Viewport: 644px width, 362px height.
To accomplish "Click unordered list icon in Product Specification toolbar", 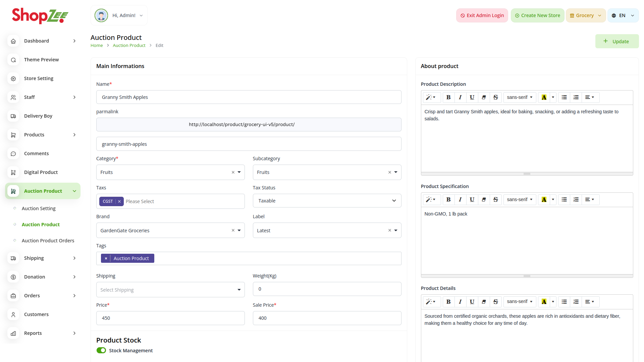I will (x=564, y=200).
